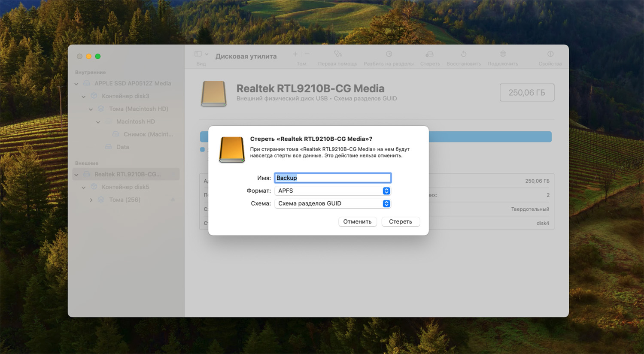Click the Mount toolbar icon
This screenshot has height=354, width=644.
click(503, 54)
